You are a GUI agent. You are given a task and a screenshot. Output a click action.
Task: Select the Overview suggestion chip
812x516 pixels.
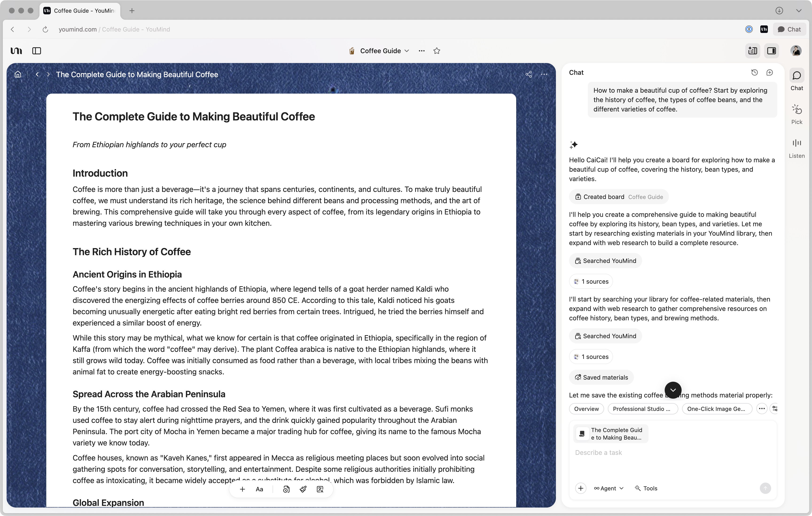[x=586, y=409]
